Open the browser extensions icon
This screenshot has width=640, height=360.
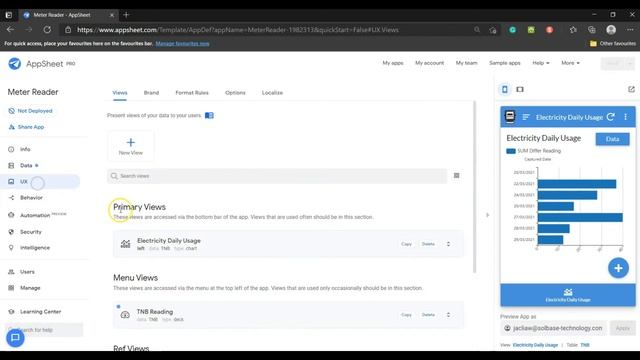coord(573,30)
